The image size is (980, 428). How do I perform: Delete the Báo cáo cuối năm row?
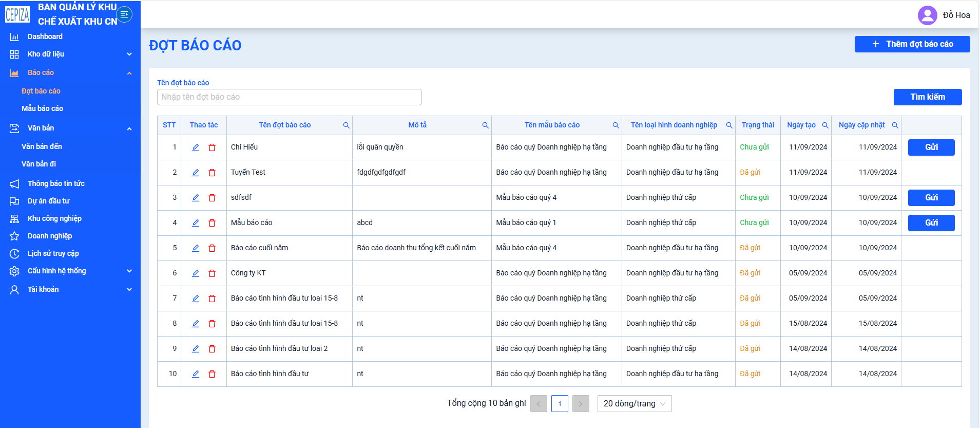click(x=212, y=248)
